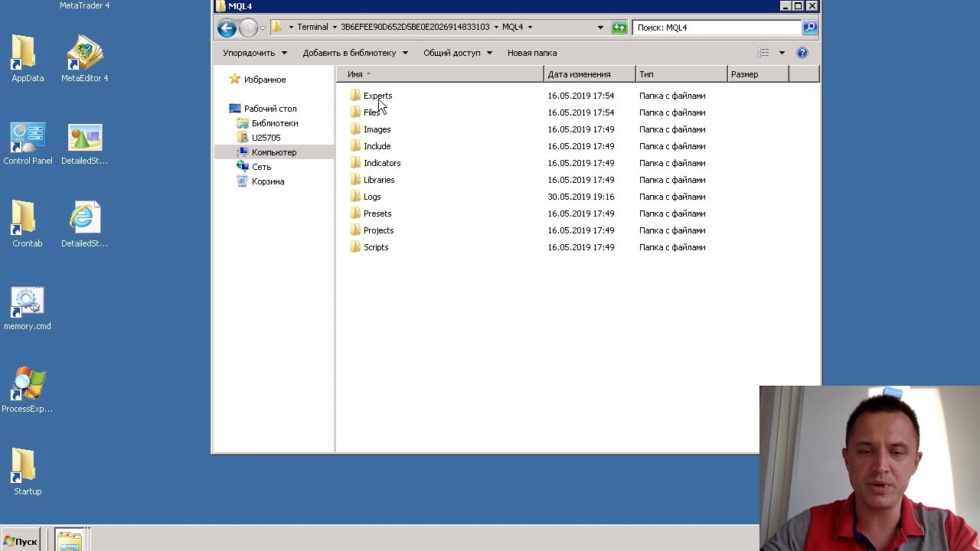Image resolution: width=980 pixels, height=551 pixels.
Task: Click the search magnifier icon
Action: [x=810, y=28]
